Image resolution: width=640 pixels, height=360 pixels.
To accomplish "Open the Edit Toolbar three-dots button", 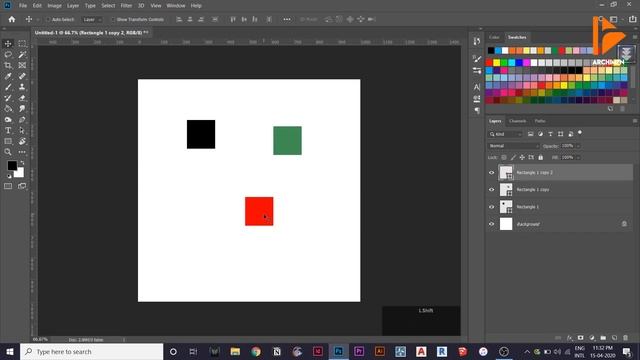I will [x=22, y=152].
